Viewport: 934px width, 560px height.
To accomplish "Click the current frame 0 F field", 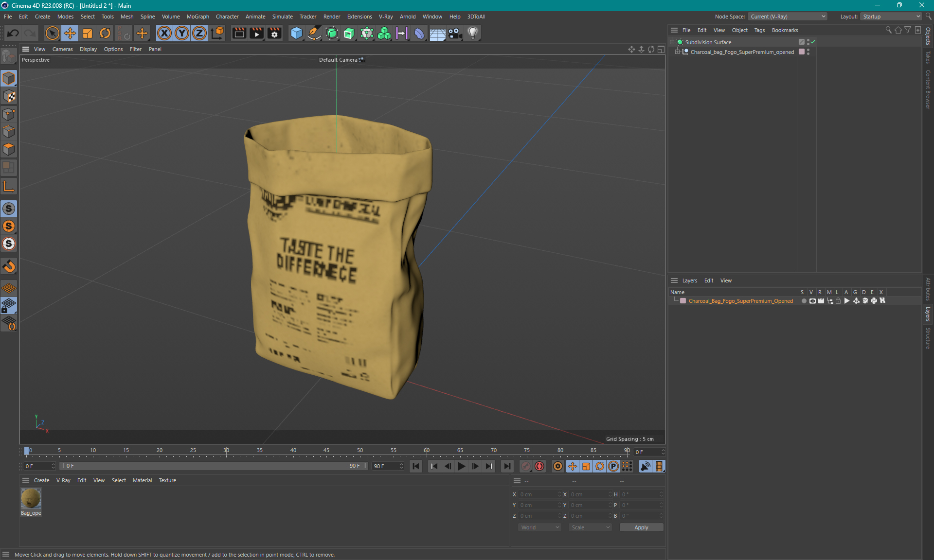I will point(649,452).
